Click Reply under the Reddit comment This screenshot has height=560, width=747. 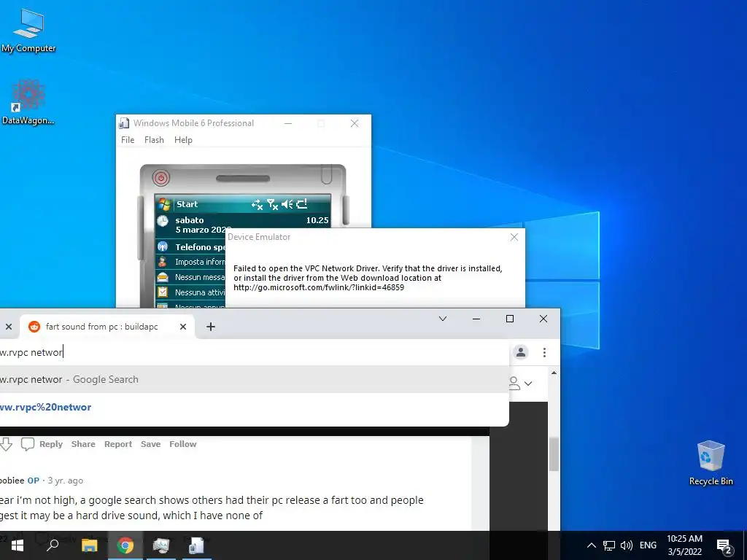51,444
